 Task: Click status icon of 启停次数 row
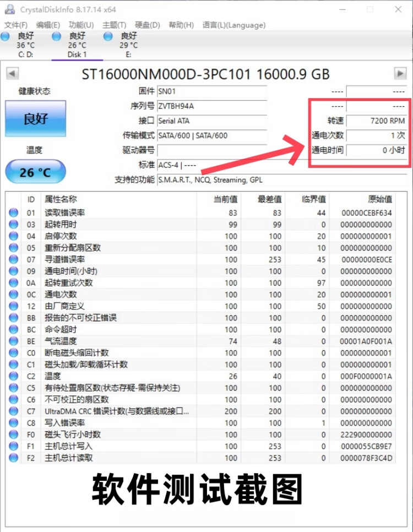(x=14, y=236)
